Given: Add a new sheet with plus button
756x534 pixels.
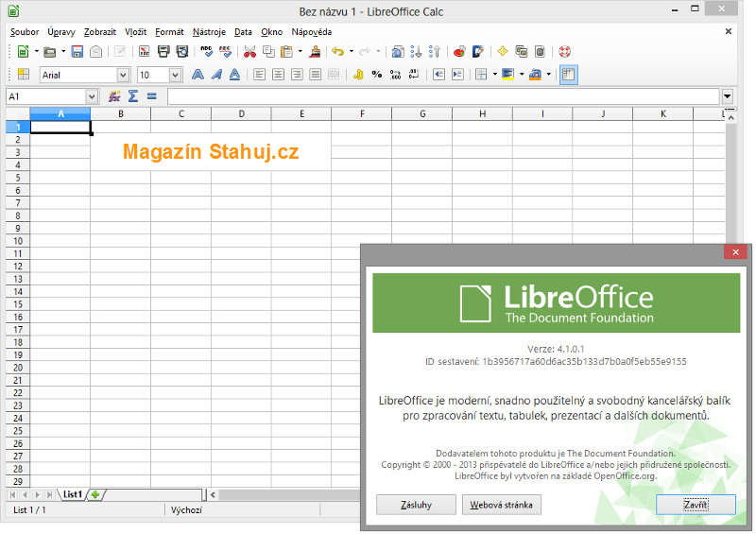Looking at the screenshot, I should (95, 494).
